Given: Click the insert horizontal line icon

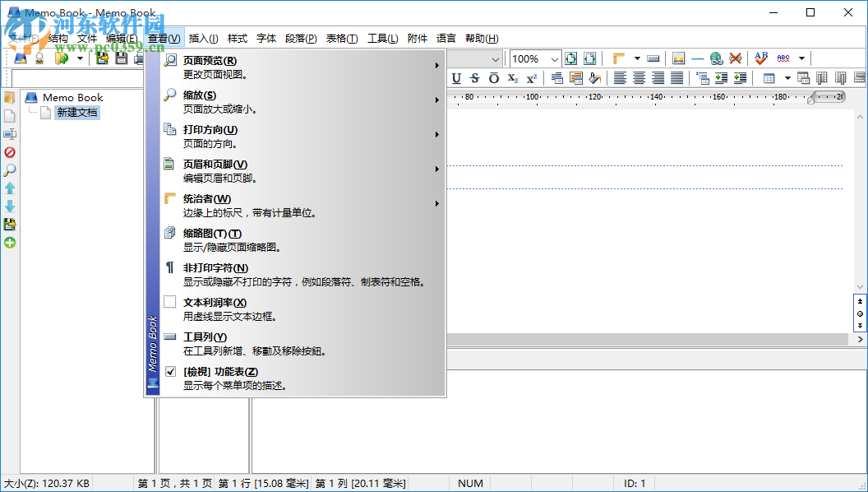Looking at the screenshot, I should (698, 58).
